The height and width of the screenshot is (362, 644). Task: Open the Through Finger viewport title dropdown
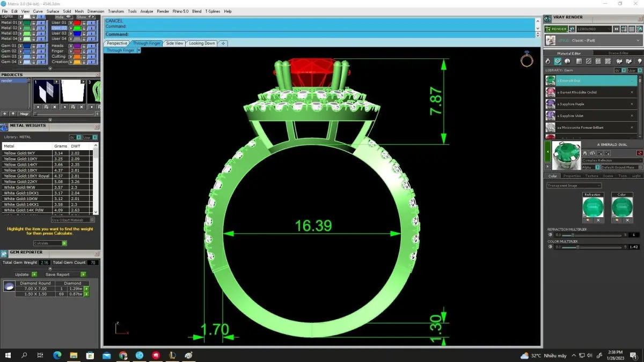(x=138, y=50)
